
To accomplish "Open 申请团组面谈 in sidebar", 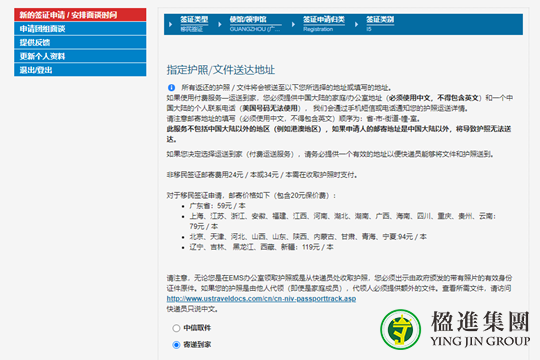I will (80, 29).
